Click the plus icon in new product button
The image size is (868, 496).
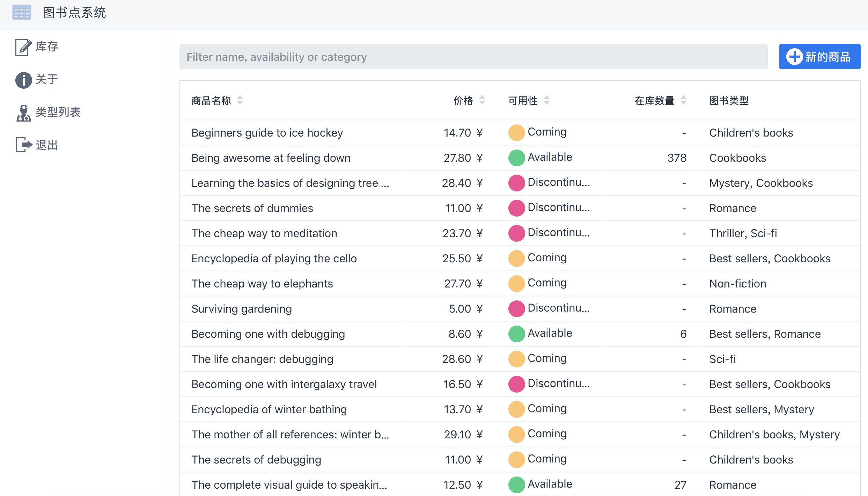point(794,57)
